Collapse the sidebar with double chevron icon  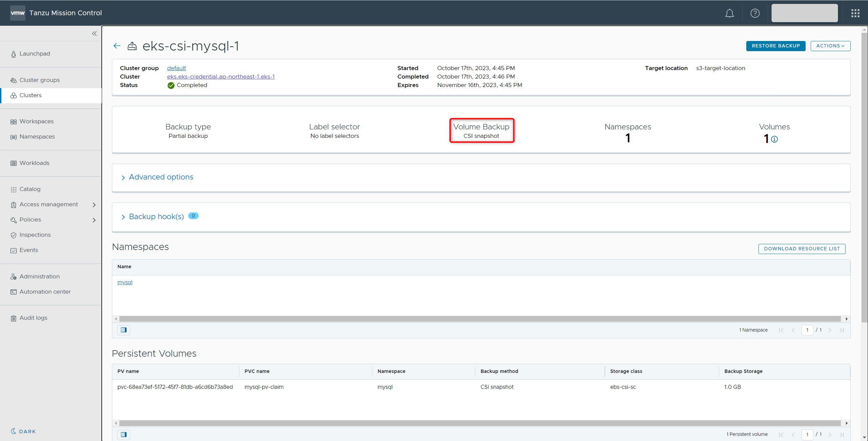[94, 34]
